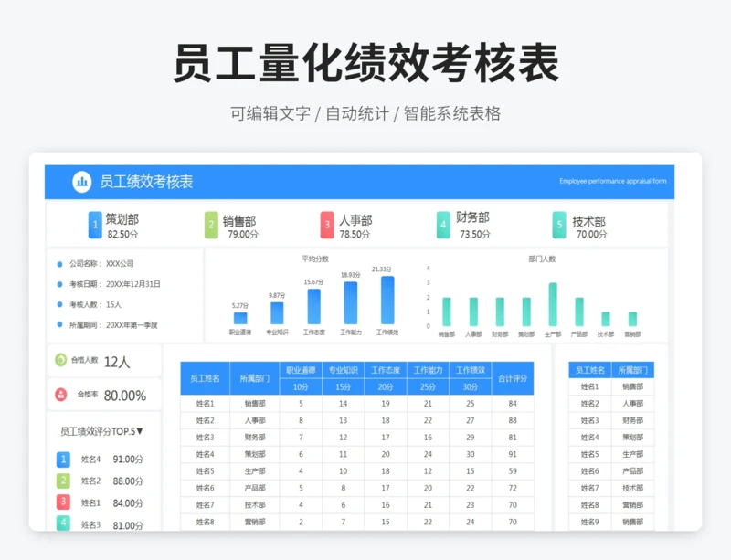This screenshot has height=560, width=731.
Task: Click the red rank 3 badge beside 人事部
Action: [327, 225]
